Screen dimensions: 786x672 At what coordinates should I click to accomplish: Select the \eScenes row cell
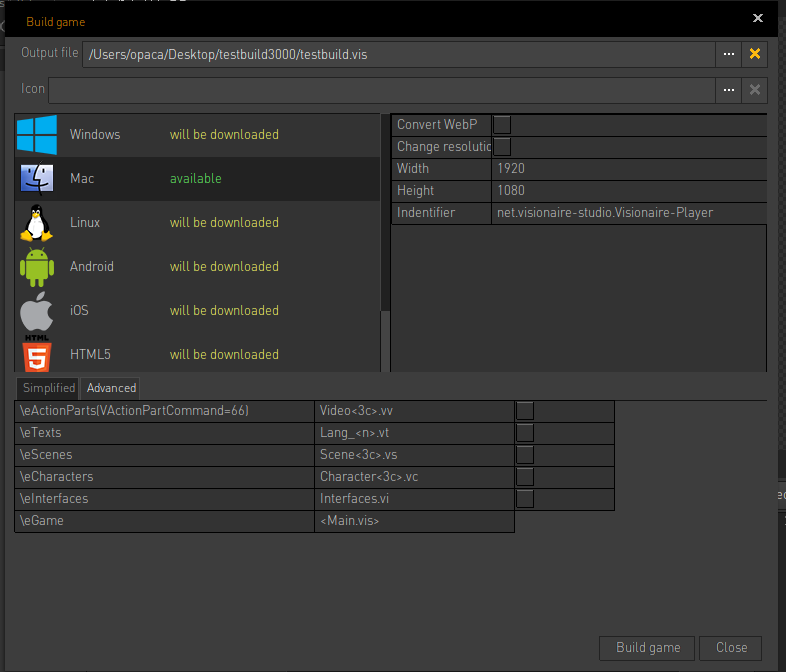(x=164, y=455)
